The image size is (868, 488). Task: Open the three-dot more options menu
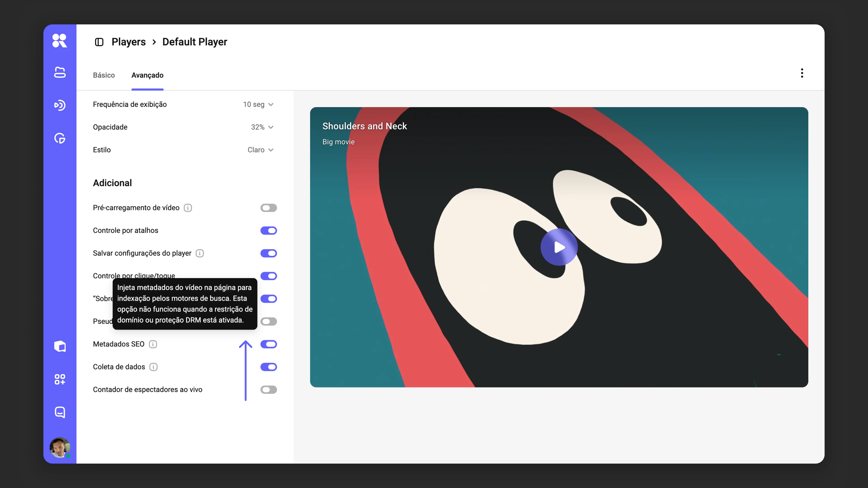click(802, 73)
